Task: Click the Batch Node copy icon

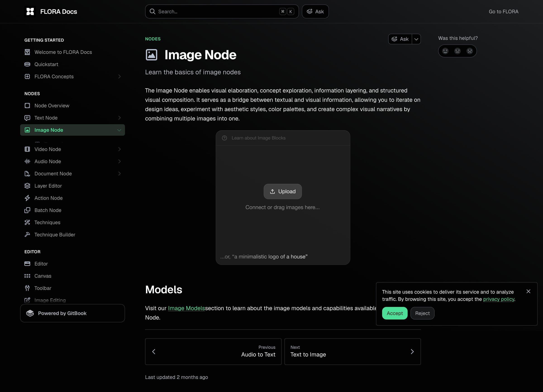Action: (27, 210)
